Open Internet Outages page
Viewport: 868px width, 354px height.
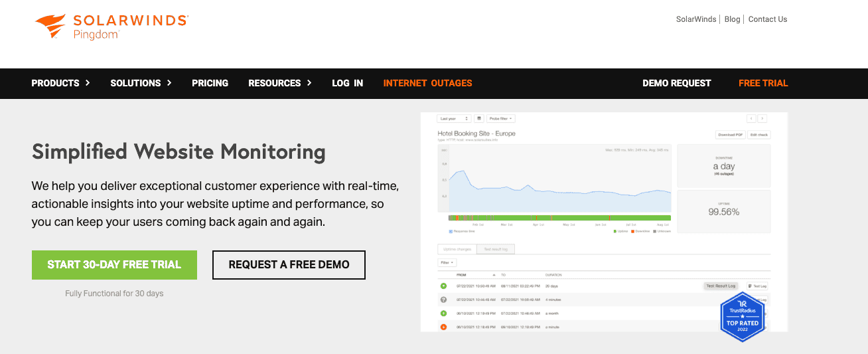[x=427, y=83]
